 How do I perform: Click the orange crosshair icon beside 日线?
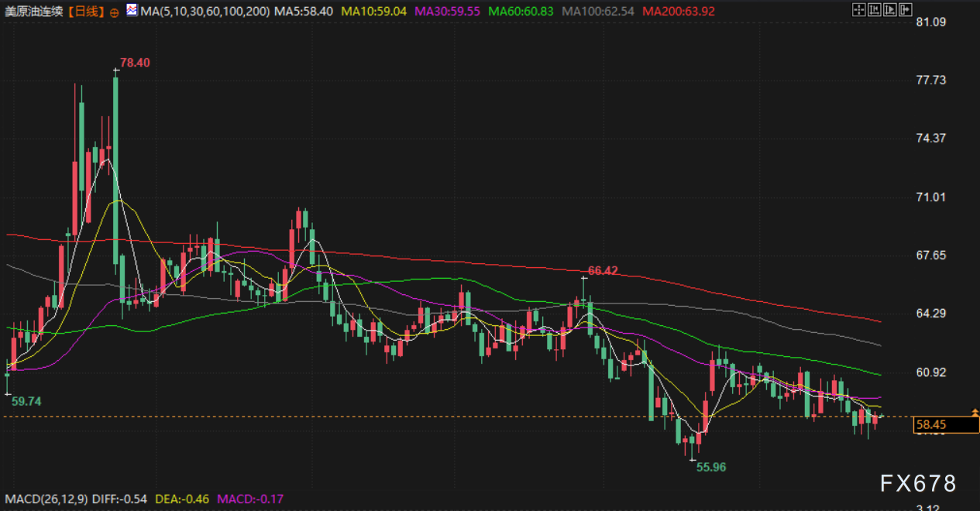click(x=115, y=12)
